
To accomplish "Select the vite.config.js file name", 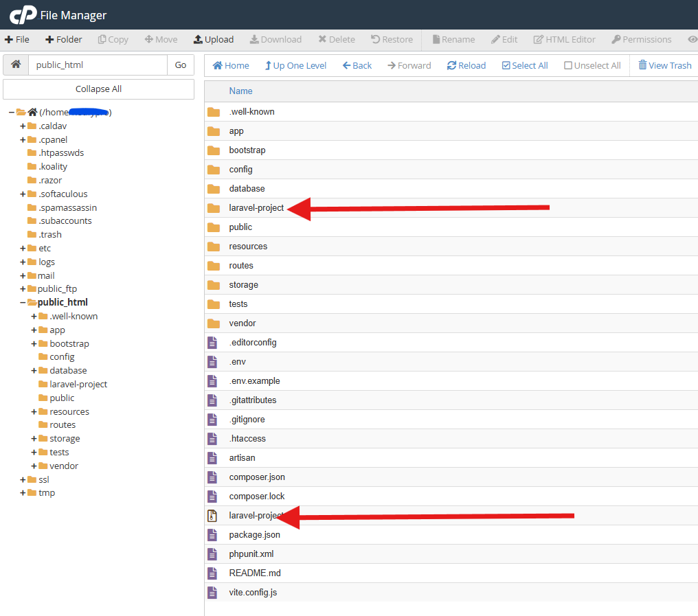I will click(x=253, y=593).
